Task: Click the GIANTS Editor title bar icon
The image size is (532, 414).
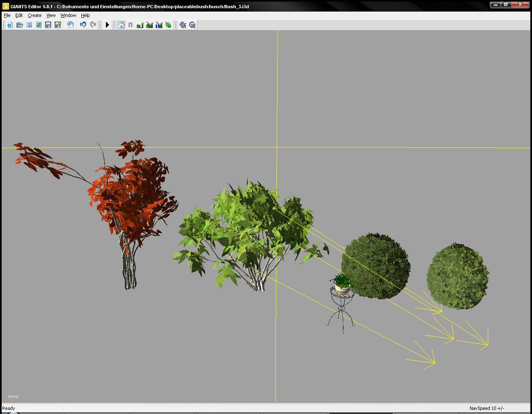Action: point(5,6)
